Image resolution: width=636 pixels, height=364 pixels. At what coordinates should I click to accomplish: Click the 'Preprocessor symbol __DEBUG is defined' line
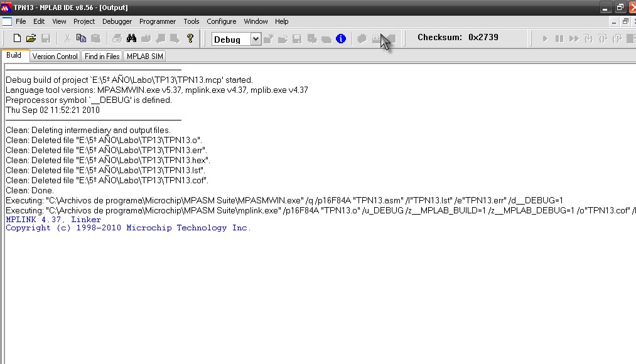[89, 100]
